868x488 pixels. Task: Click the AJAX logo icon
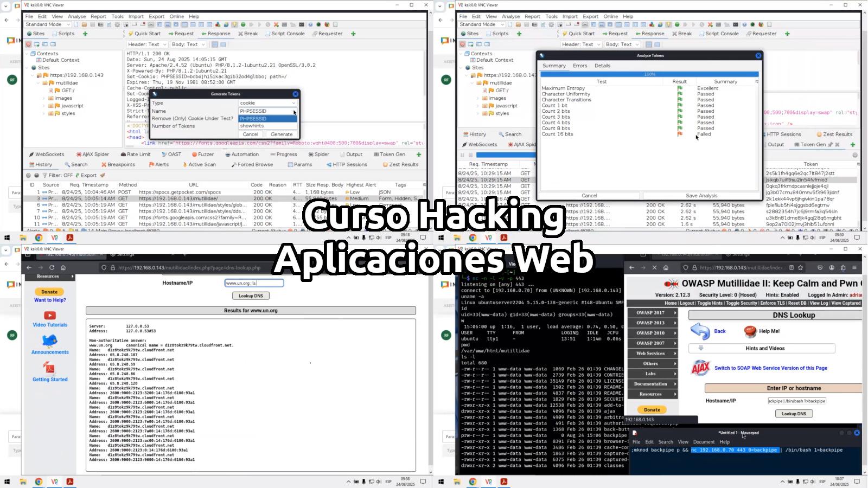700,368
